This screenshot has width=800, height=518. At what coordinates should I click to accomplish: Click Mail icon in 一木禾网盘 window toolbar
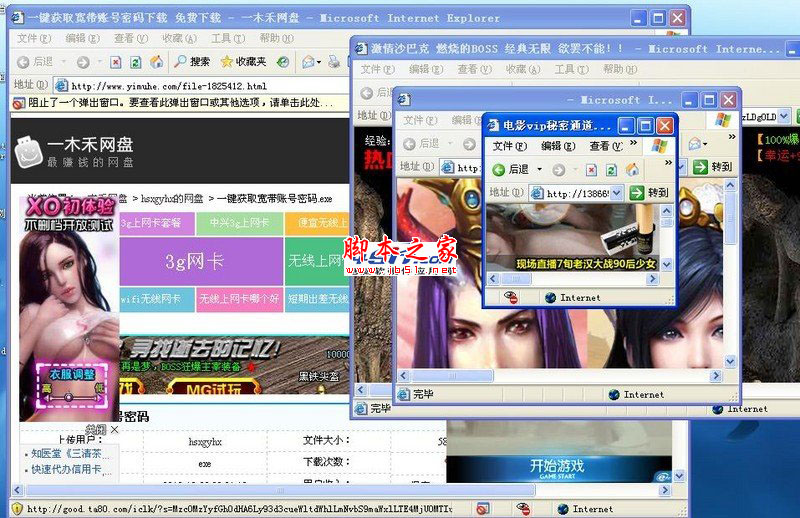(x=308, y=62)
